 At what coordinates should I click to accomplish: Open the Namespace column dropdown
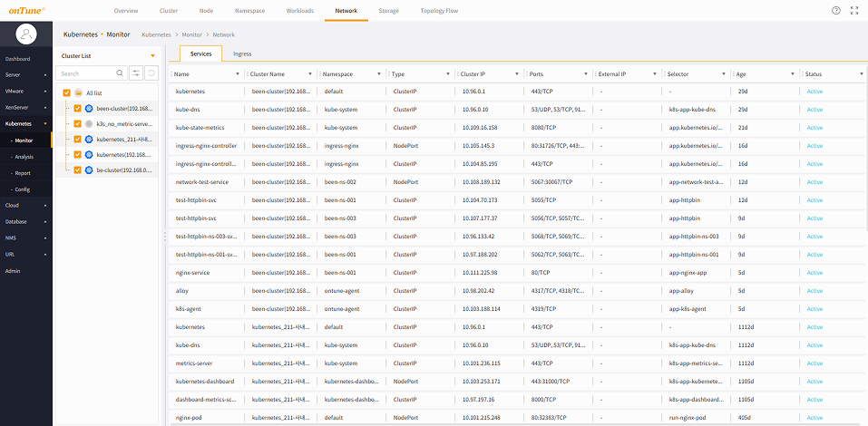click(379, 73)
